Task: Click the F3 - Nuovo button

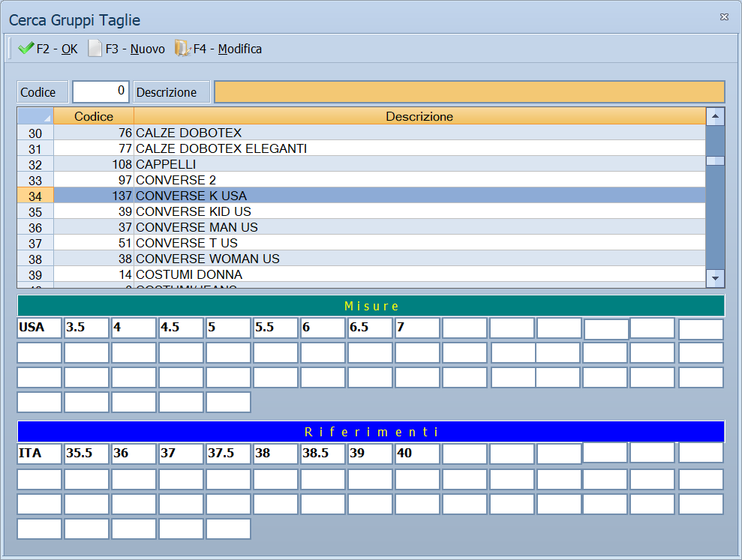Action: (x=127, y=49)
